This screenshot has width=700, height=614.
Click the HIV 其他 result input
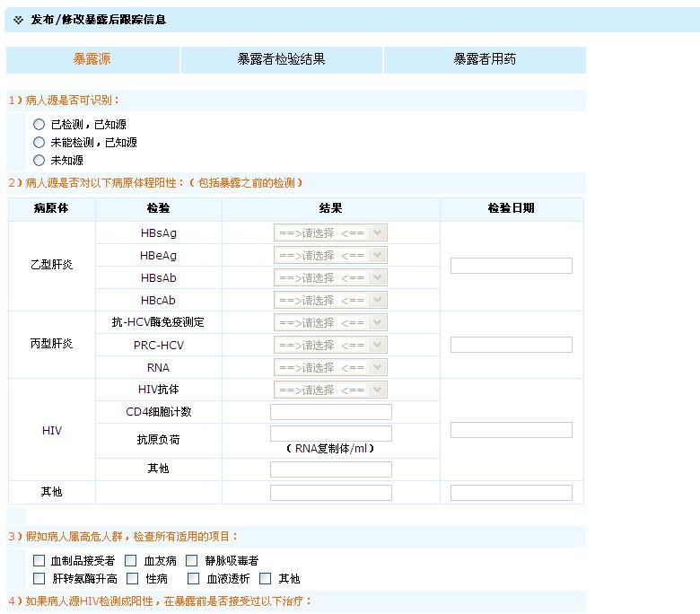(331, 469)
